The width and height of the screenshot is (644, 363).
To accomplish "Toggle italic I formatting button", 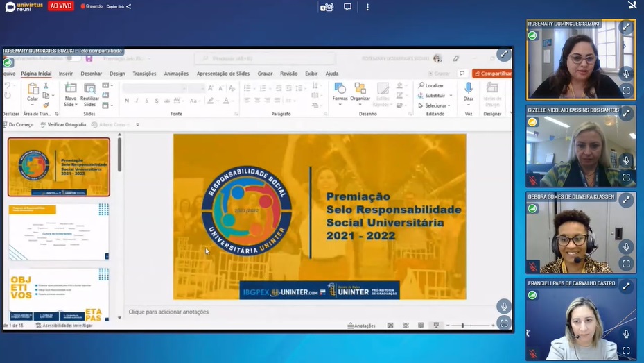I will tap(137, 101).
